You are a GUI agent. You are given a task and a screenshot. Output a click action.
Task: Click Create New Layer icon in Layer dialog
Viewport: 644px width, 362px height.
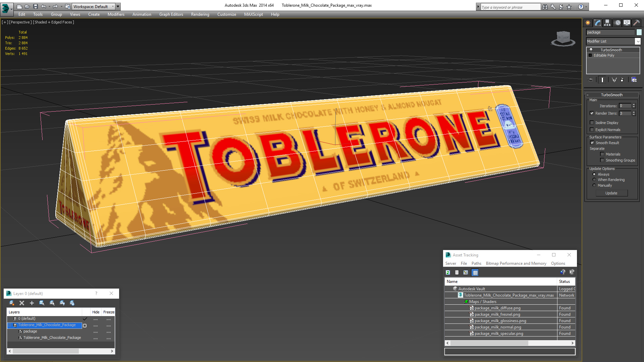coord(12,303)
